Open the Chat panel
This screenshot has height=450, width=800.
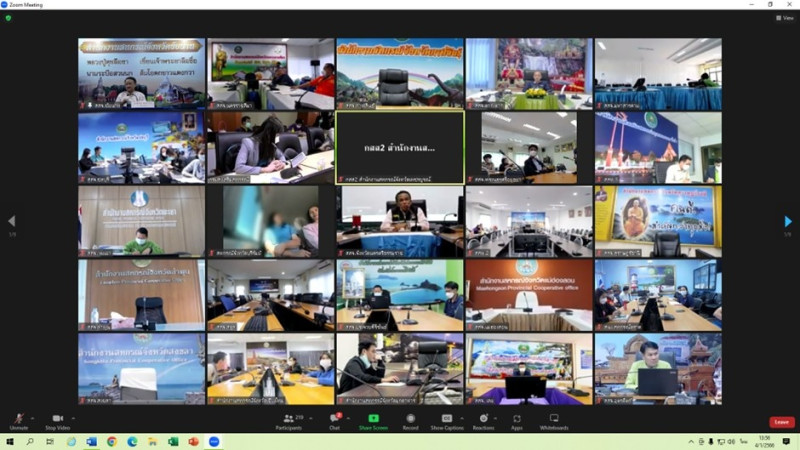335,420
